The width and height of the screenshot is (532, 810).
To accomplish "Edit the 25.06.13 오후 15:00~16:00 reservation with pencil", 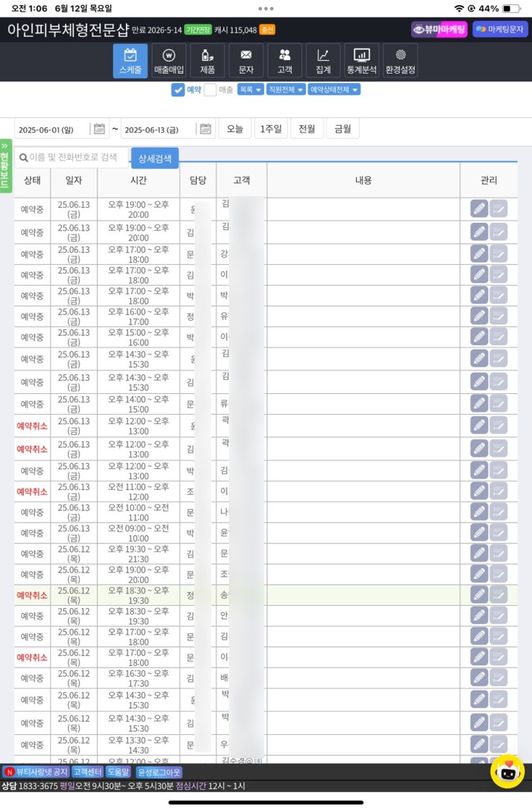I will (x=479, y=337).
